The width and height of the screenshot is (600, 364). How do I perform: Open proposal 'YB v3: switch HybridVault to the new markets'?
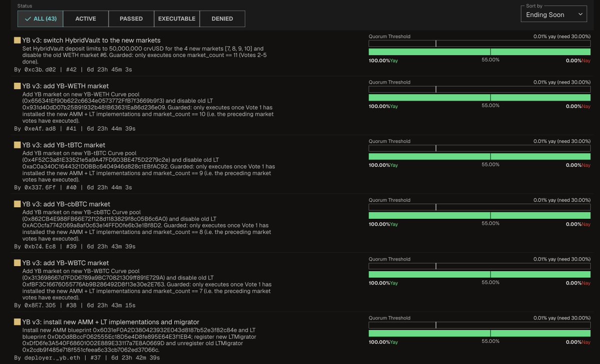click(x=91, y=40)
